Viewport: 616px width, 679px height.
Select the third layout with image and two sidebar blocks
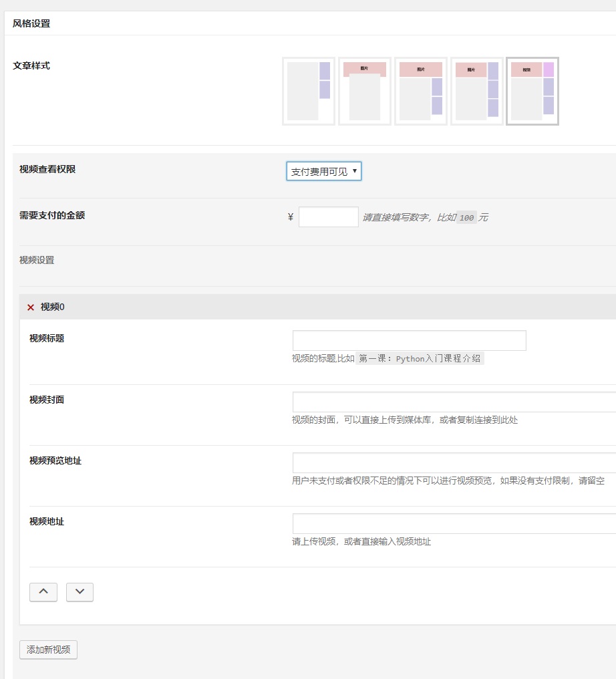click(421, 92)
